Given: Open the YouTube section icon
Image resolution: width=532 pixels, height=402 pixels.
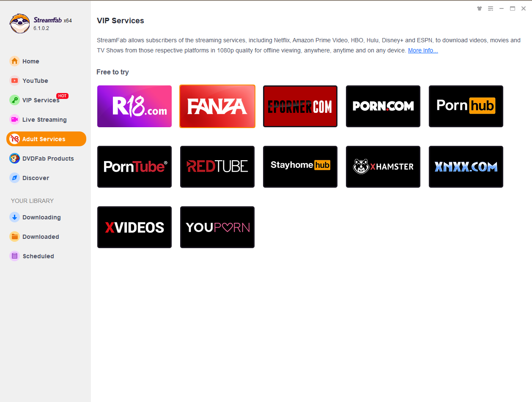Looking at the screenshot, I should (15, 81).
